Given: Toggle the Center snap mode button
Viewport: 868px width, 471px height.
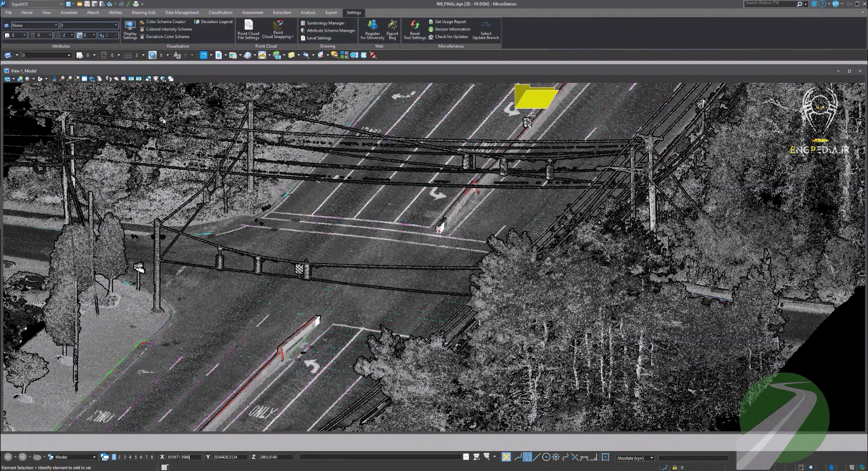Looking at the screenshot, I should pyautogui.click(x=546, y=457).
